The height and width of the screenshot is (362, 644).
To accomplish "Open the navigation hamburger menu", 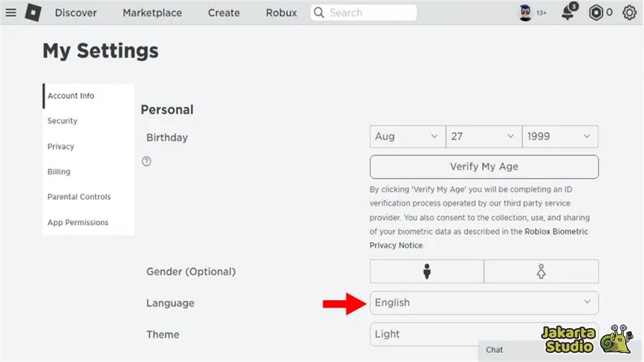I will coord(11,13).
